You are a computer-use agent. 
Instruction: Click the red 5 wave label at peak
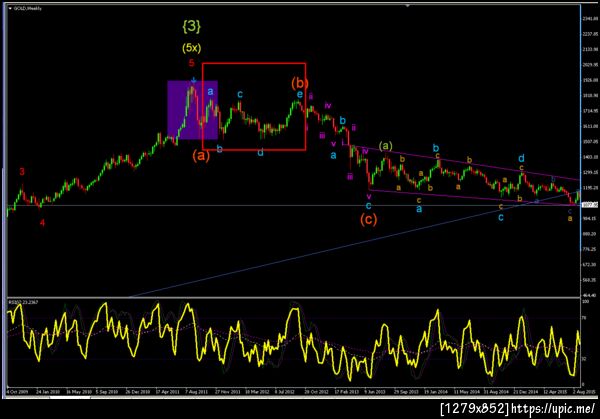click(x=192, y=63)
